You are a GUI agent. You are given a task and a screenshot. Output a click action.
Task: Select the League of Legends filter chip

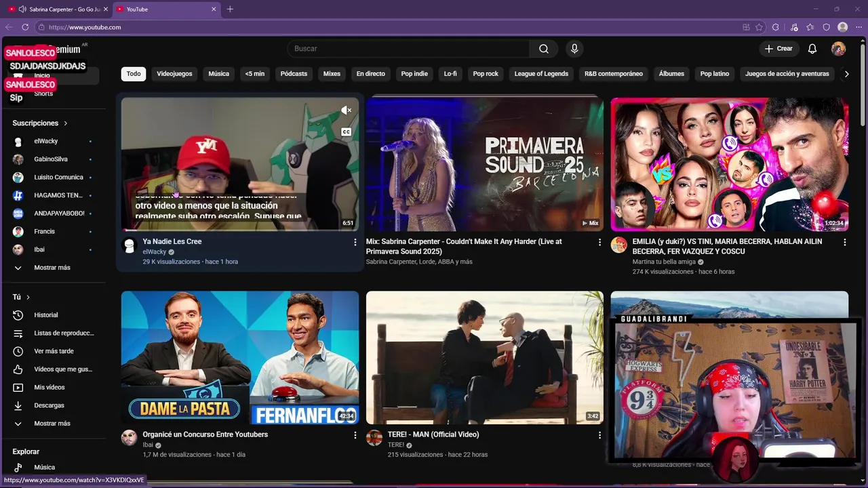coord(541,74)
